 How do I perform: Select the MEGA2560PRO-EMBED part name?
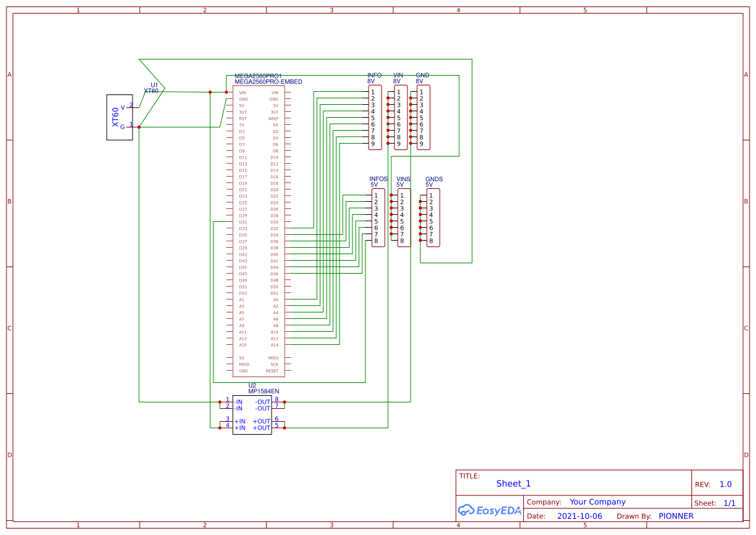click(x=268, y=82)
